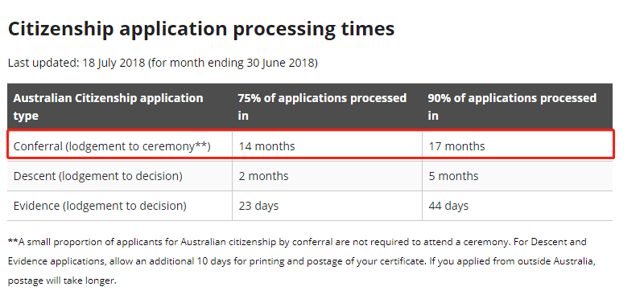Viewport: 644px width, 299px height.
Task: Click the 90% of applications processed header
Action: tap(517, 107)
